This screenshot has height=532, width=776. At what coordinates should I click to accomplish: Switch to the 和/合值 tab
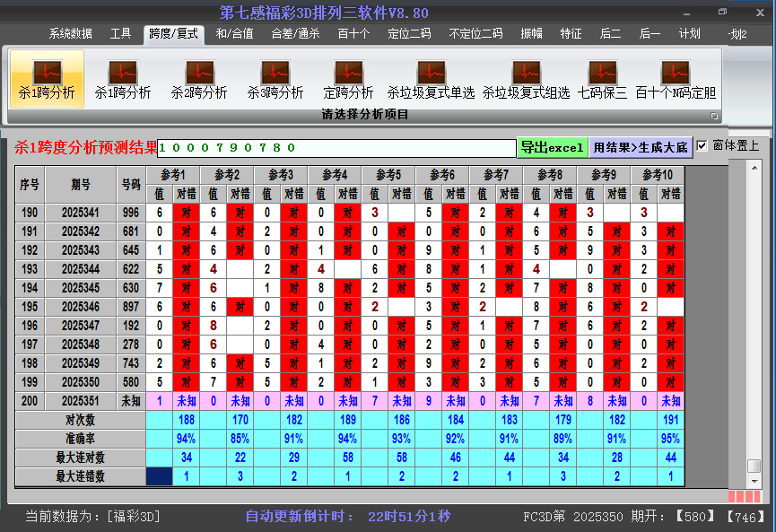tap(234, 34)
